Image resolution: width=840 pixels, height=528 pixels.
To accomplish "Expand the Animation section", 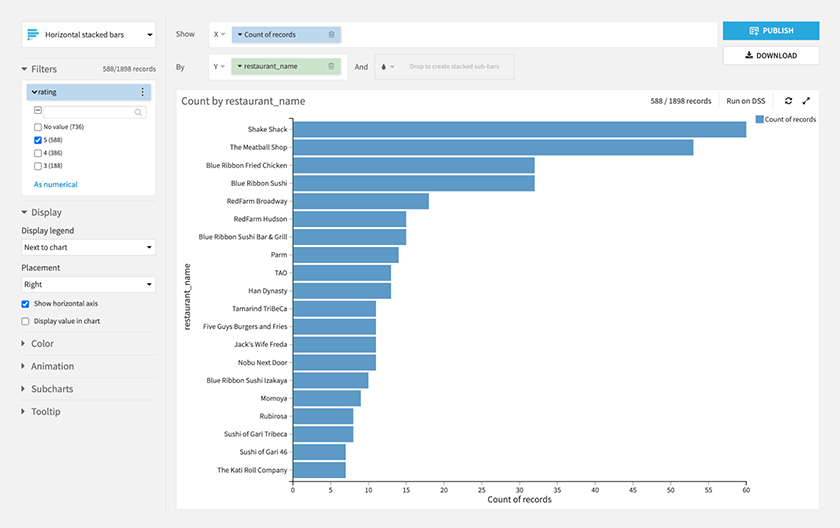I will pos(23,366).
